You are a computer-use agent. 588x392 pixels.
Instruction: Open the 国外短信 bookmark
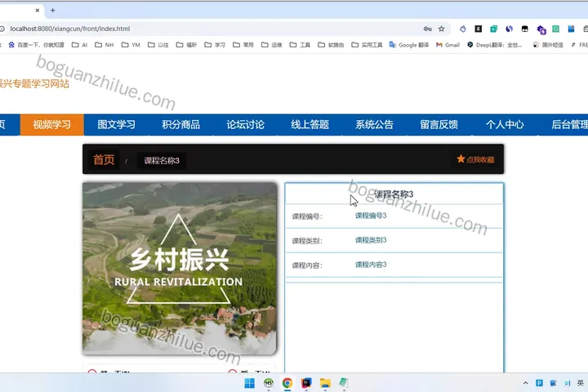coord(548,45)
